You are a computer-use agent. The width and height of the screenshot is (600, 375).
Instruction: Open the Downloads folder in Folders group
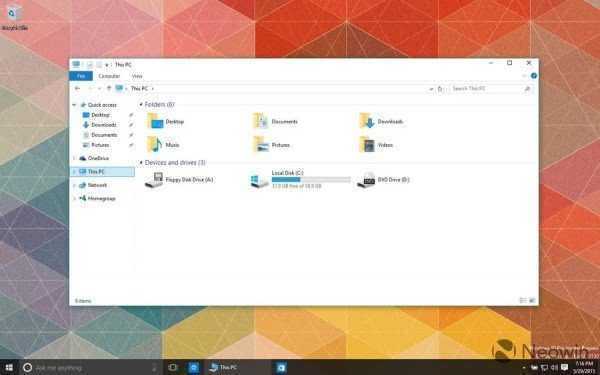(x=381, y=121)
